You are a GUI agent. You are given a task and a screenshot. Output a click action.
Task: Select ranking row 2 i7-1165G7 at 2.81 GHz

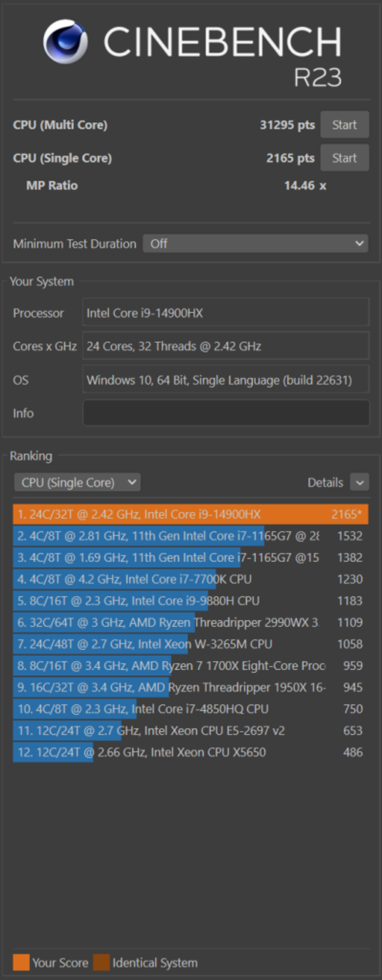(x=191, y=536)
